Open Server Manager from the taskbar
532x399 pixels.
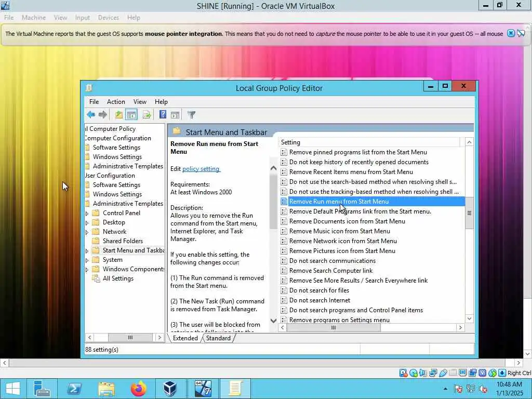coord(43,389)
